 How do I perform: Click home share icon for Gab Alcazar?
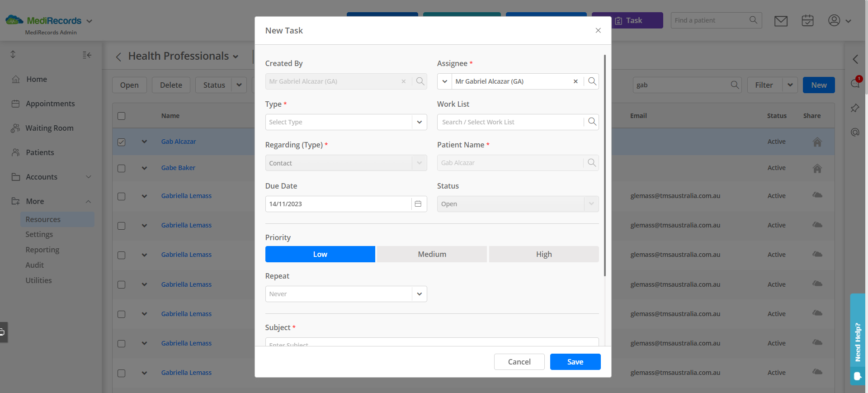tap(817, 142)
